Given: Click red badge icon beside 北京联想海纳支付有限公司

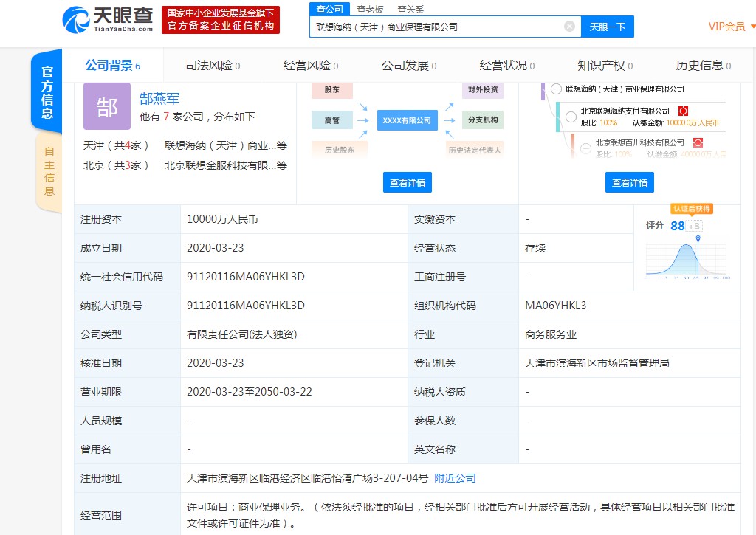Looking at the screenshot, I should tap(683, 111).
